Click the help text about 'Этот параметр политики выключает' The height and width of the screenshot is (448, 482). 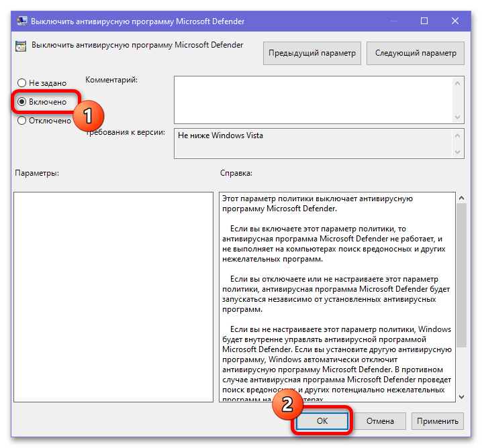tap(318, 204)
